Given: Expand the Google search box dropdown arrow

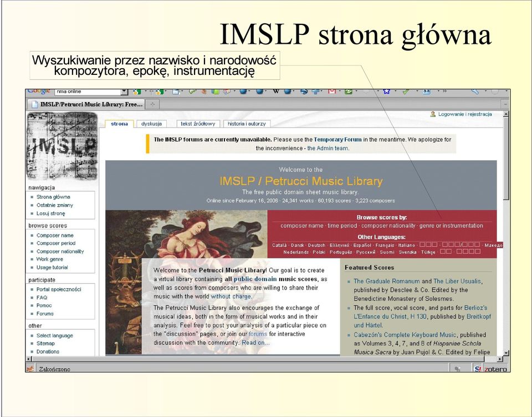Looking at the screenshot, I should coord(124,91).
